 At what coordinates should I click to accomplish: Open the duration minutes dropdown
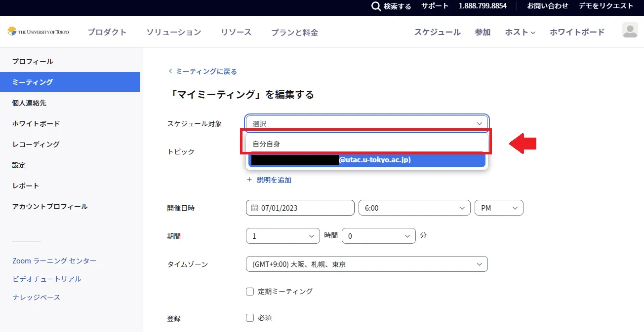click(x=378, y=236)
